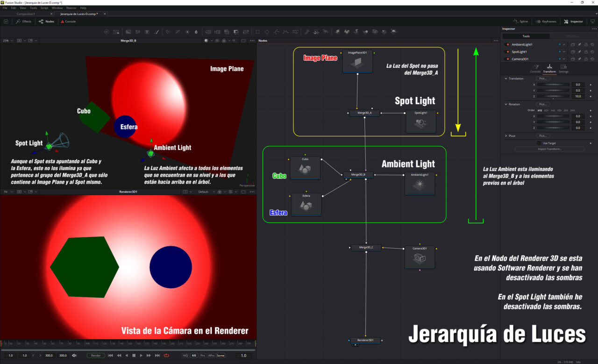The image size is (598, 364).
Task: Expand the Pivot section
Action: [506, 136]
